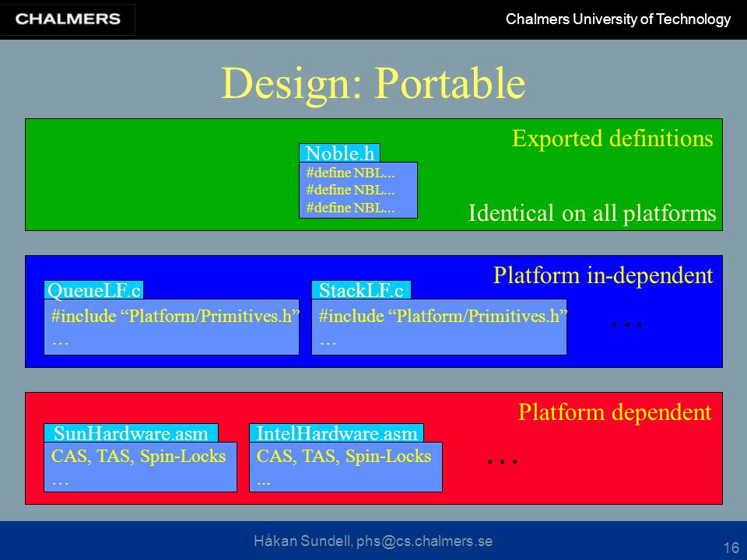Click the CHALMERS logo in the header
The width and height of the screenshot is (747, 560).
(x=68, y=19)
